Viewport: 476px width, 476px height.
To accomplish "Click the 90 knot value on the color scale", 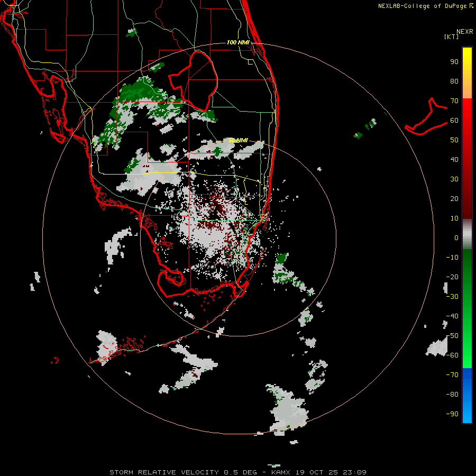I will click(454, 62).
